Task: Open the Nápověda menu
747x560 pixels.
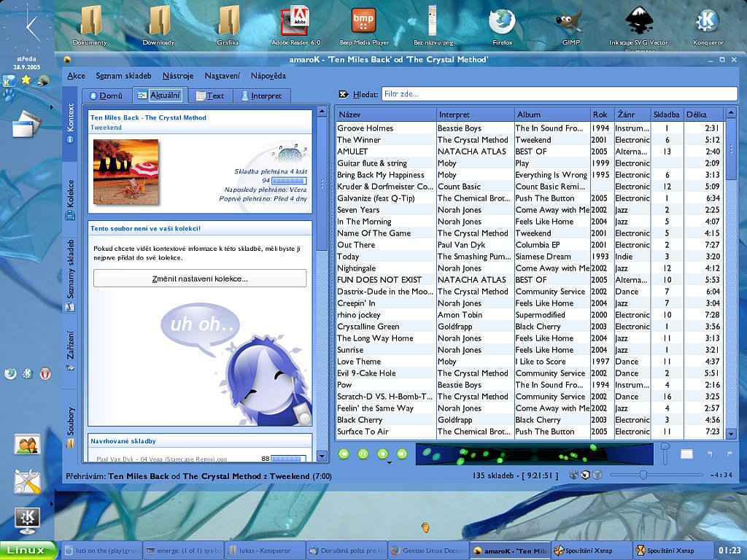Action: tap(268, 76)
